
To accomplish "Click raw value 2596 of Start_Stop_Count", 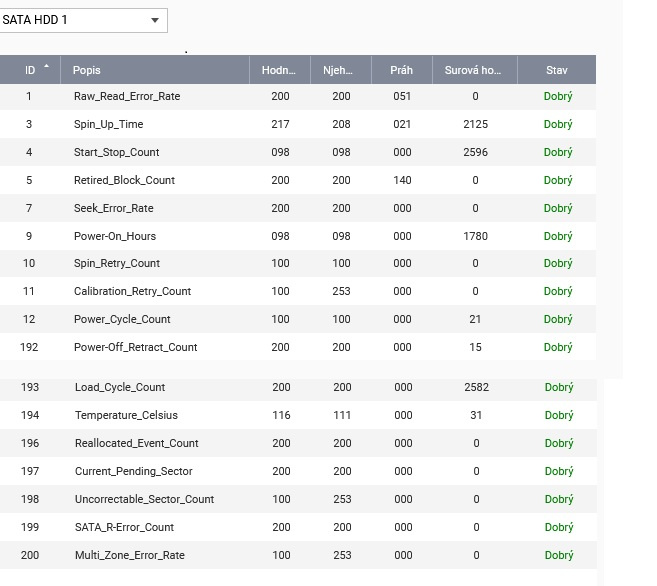I will [x=475, y=153].
